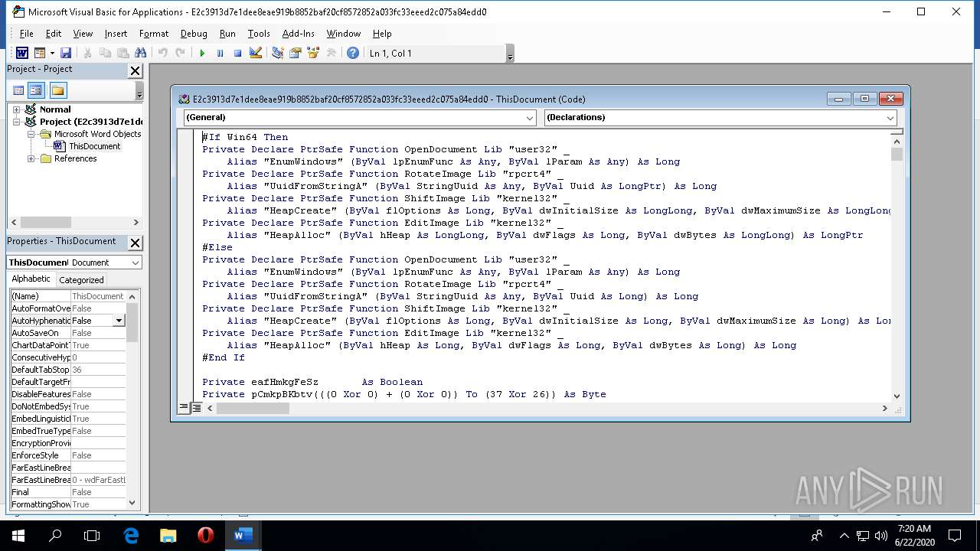The image size is (980, 551).
Task: Toggle Design Mode icon
Action: pyautogui.click(x=256, y=53)
